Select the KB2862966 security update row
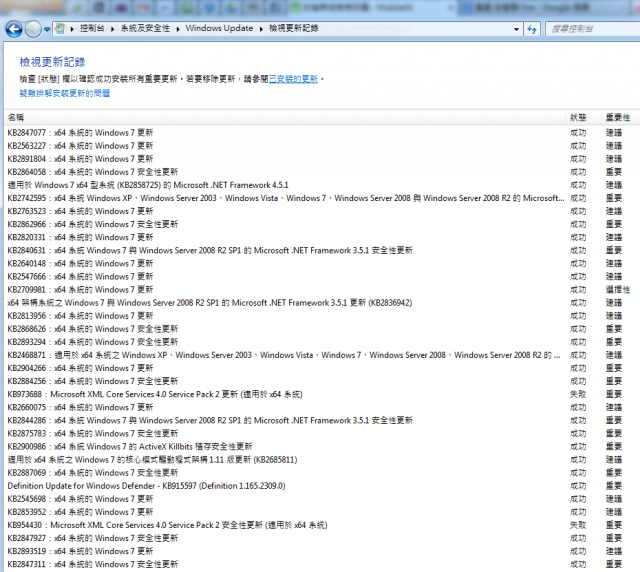This screenshot has height=572, width=640. (320, 224)
